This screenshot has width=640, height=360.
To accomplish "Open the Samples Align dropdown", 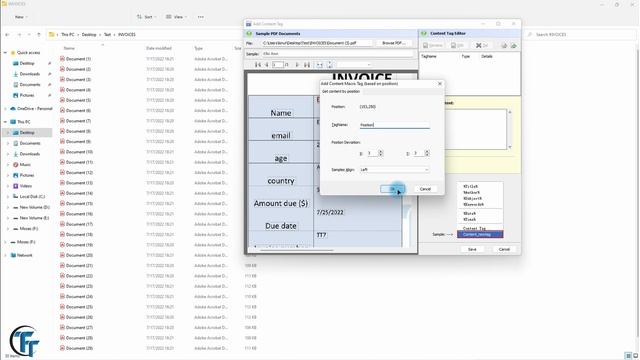I will [x=394, y=169].
